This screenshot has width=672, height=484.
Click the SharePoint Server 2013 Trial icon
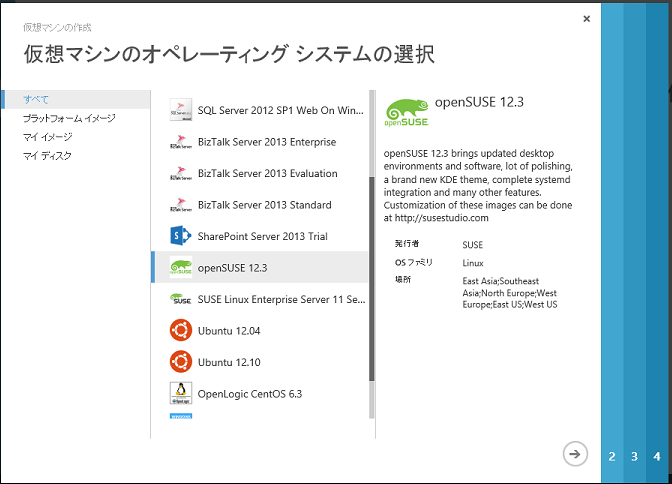click(x=181, y=236)
